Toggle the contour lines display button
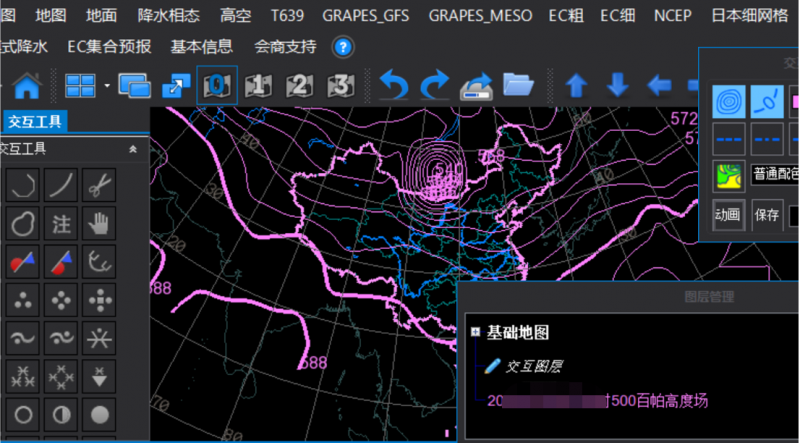The width and height of the screenshot is (800, 443). [x=729, y=102]
